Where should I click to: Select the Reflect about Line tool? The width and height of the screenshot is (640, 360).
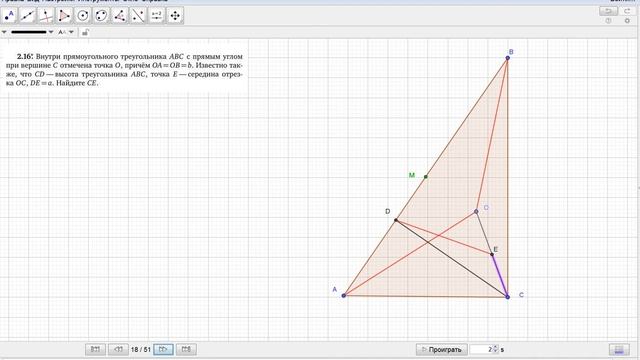[x=138, y=16]
